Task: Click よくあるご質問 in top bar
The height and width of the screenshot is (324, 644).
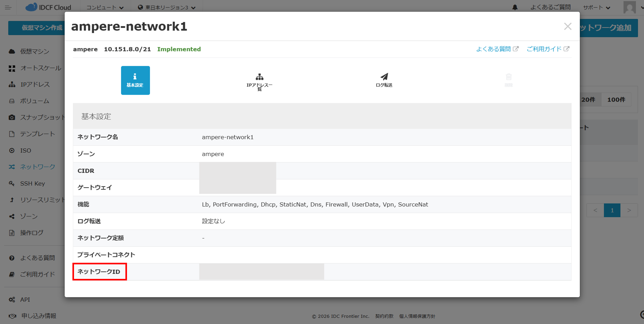Action: pyautogui.click(x=551, y=8)
